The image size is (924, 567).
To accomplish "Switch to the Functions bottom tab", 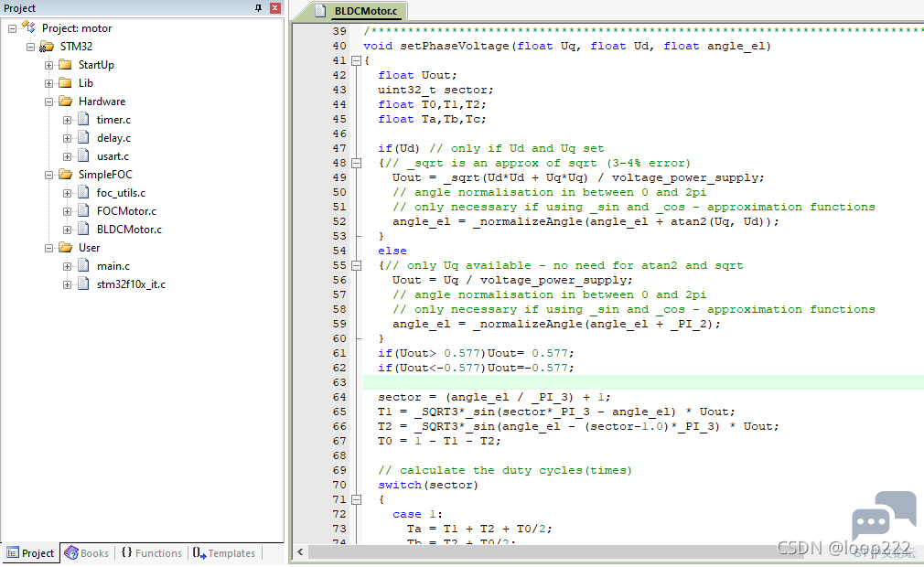I will (x=152, y=553).
